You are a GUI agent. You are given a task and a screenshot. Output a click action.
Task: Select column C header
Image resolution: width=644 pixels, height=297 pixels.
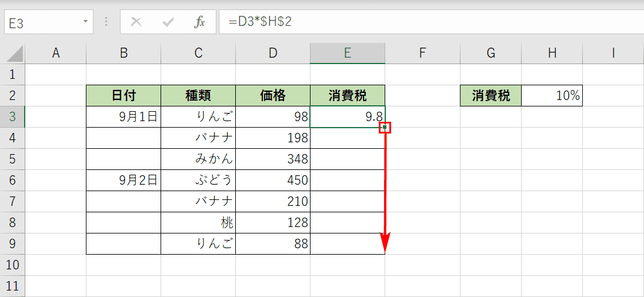click(x=198, y=54)
